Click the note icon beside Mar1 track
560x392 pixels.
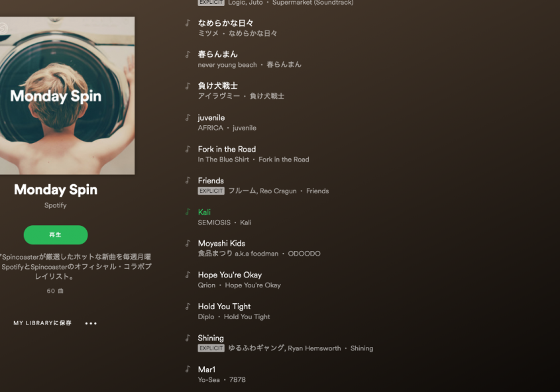(x=188, y=369)
